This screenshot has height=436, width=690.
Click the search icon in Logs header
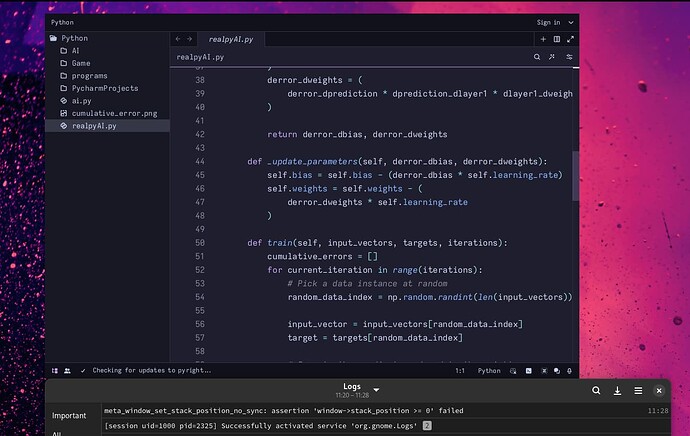coord(596,391)
